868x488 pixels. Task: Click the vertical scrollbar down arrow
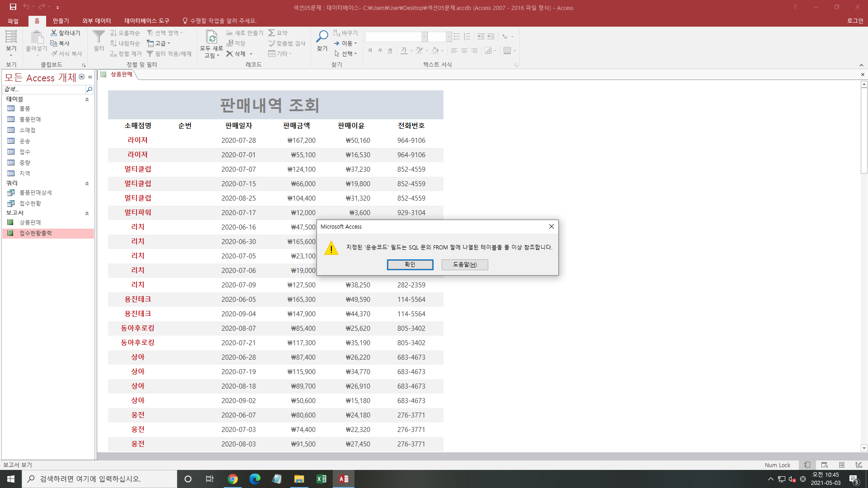pyautogui.click(x=864, y=448)
